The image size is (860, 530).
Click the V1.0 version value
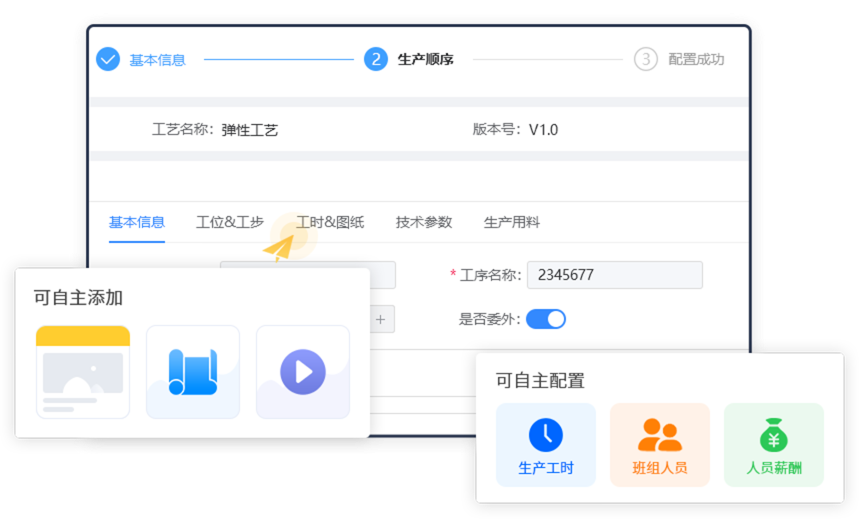point(543,130)
